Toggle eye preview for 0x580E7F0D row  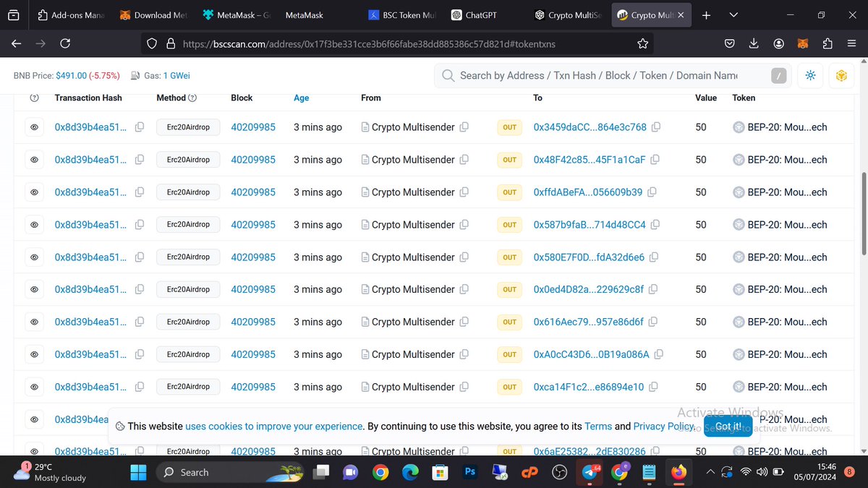click(x=34, y=257)
